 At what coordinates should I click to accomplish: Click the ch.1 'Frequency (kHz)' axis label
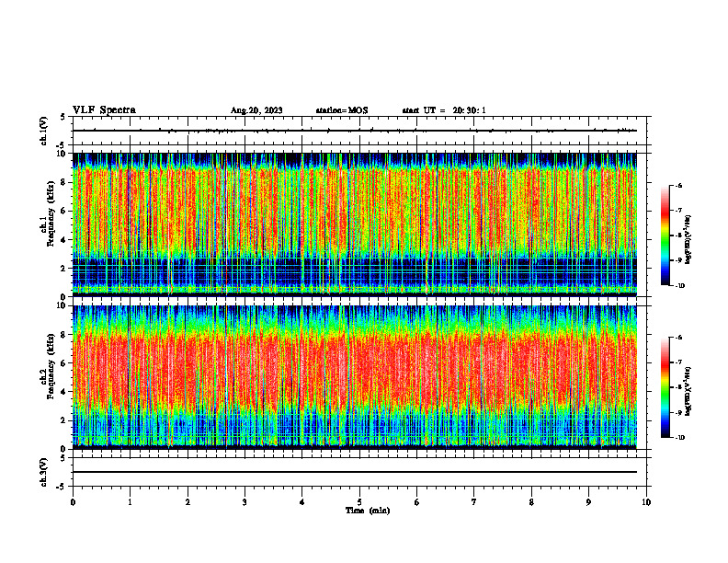(51, 213)
